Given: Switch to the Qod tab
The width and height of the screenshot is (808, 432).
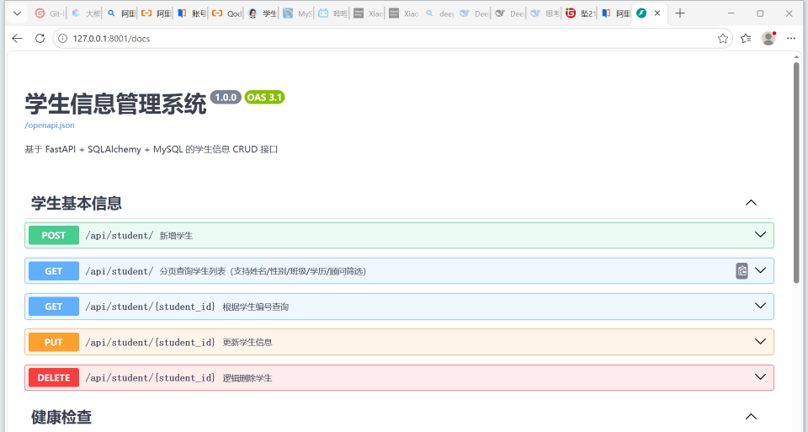Looking at the screenshot, I should [227, 13].
